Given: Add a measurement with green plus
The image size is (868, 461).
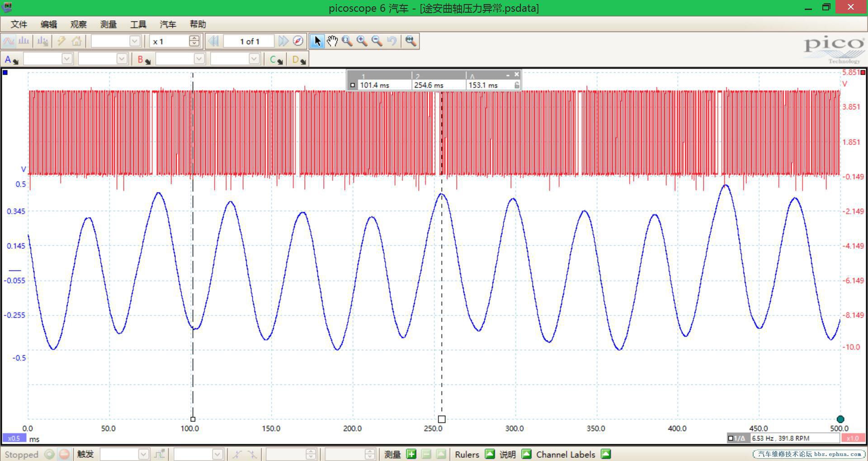Looking at the screenshot, I should (x=411, y=454).
